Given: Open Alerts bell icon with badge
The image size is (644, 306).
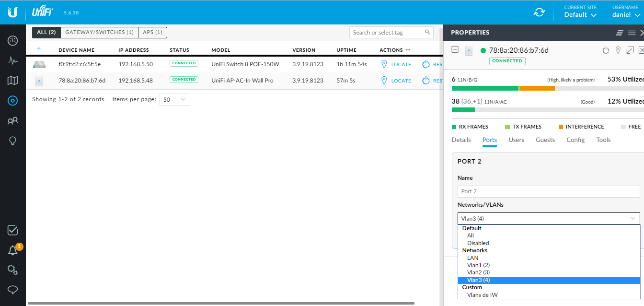Looking at the screenshot, I should 13,250.
